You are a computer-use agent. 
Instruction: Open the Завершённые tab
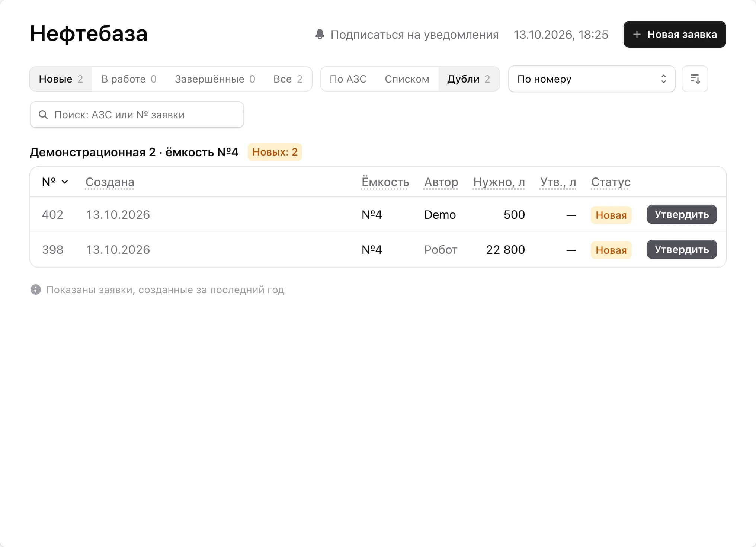[x=215, y=79]
